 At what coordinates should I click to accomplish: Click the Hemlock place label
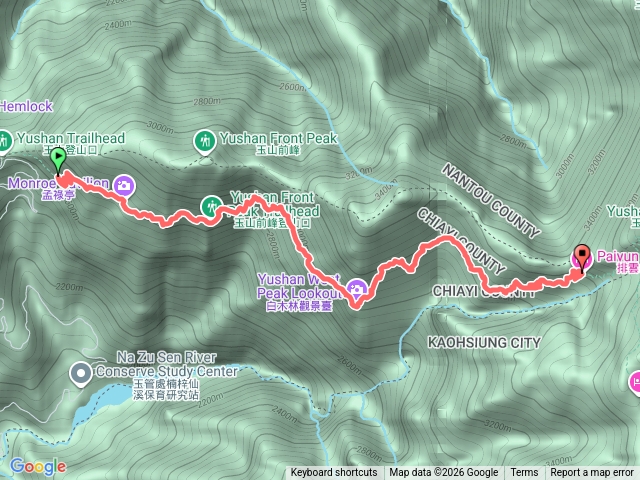coord(26,107)
